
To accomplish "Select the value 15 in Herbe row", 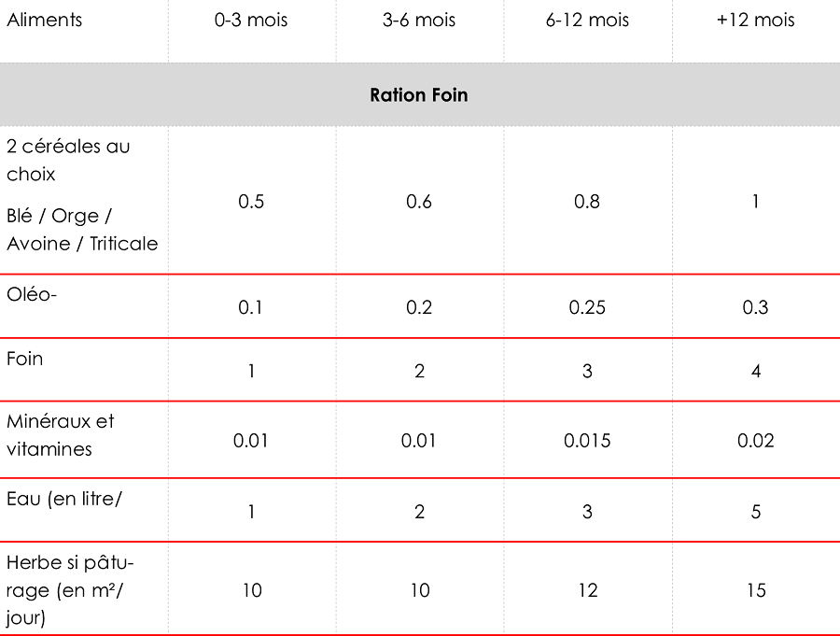I will pos(755,590).
